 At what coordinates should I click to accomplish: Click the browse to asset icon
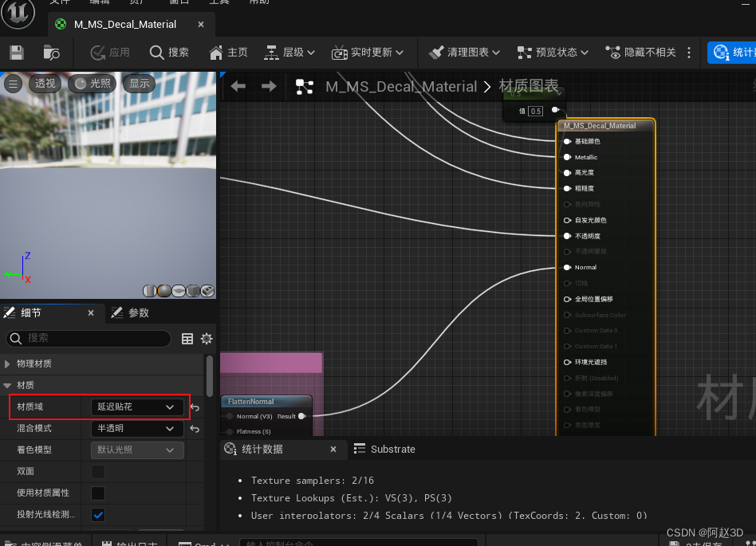pos(51,53)
